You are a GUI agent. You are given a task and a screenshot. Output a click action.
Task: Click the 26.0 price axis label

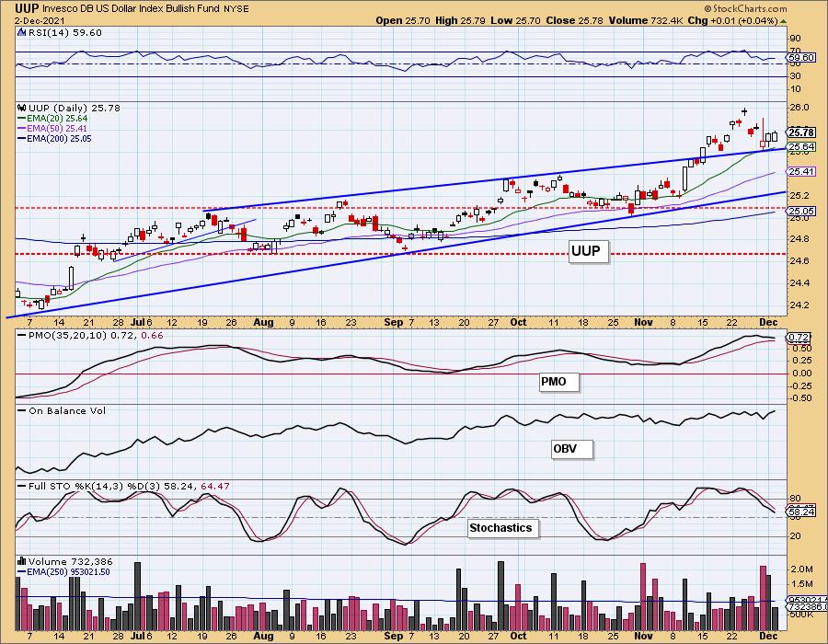click(x=799, y=107)
